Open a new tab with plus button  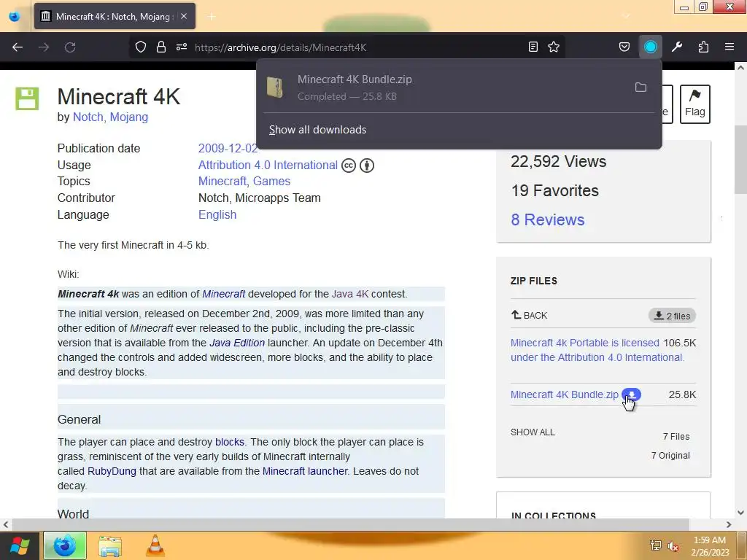212,17
